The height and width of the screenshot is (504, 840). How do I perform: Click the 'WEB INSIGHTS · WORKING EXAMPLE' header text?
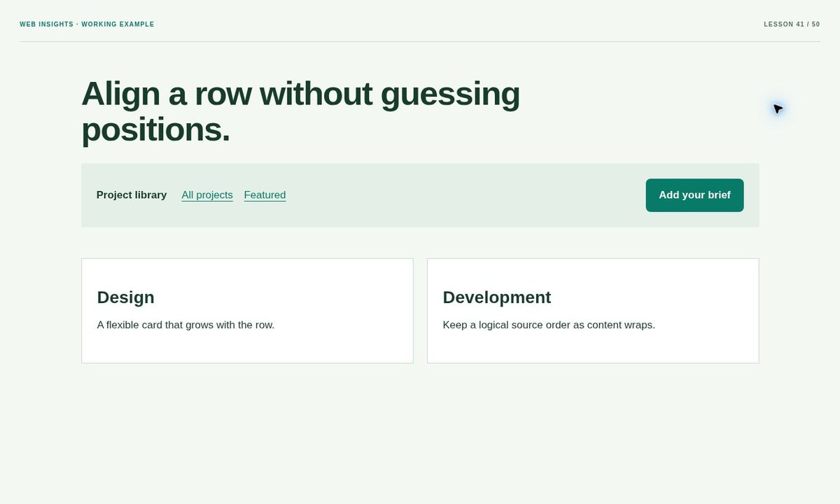[87, 24]
